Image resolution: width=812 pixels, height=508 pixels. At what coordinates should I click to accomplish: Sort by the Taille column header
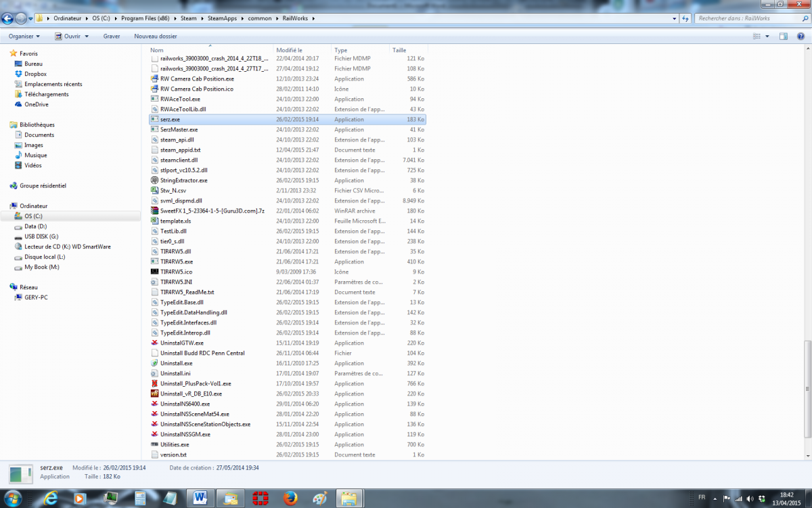pyautogui.click(x=409, y=50)
